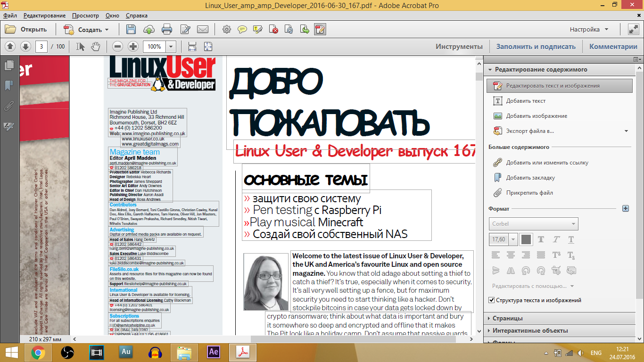
Task: Fit page width with scrolling icon
Action: (192, 46)
